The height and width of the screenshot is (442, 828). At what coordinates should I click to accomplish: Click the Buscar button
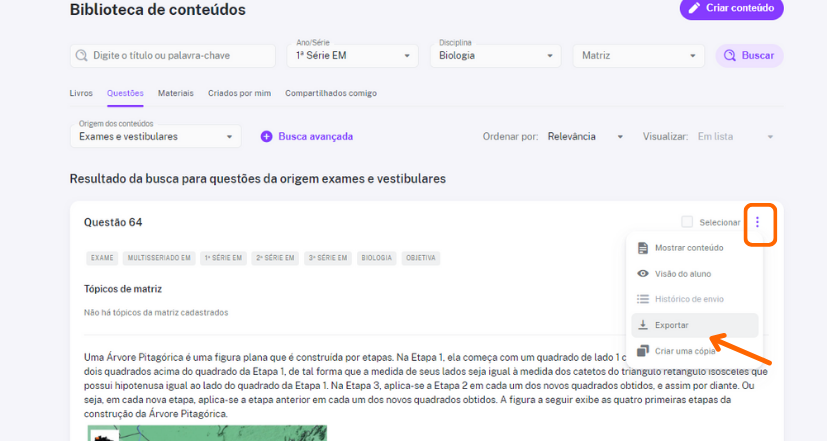click(749, 55)
